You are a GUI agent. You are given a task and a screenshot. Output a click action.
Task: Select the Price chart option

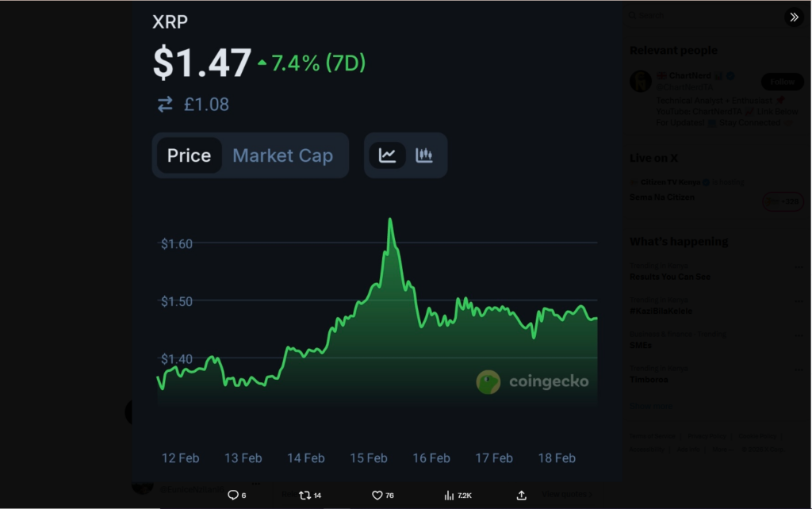pos(189,155)
